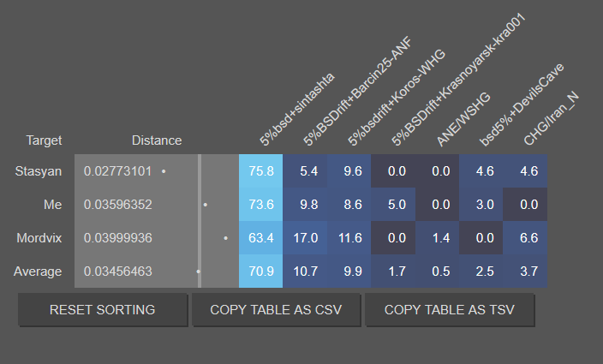Sort by the Distance column header
The width and height of the screenshot is (603, 364).
coord(157,140)
